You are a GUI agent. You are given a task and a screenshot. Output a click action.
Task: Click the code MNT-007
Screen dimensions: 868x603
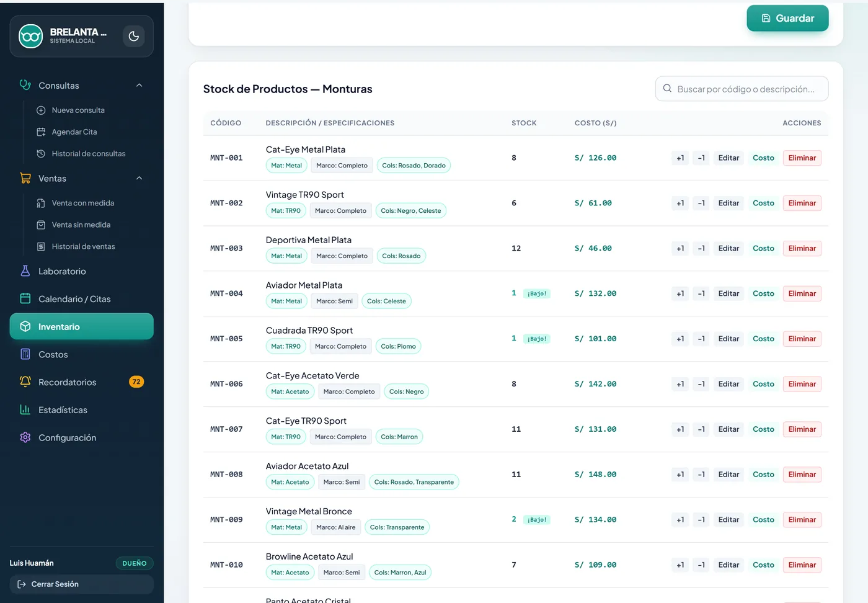pos(226,429)
